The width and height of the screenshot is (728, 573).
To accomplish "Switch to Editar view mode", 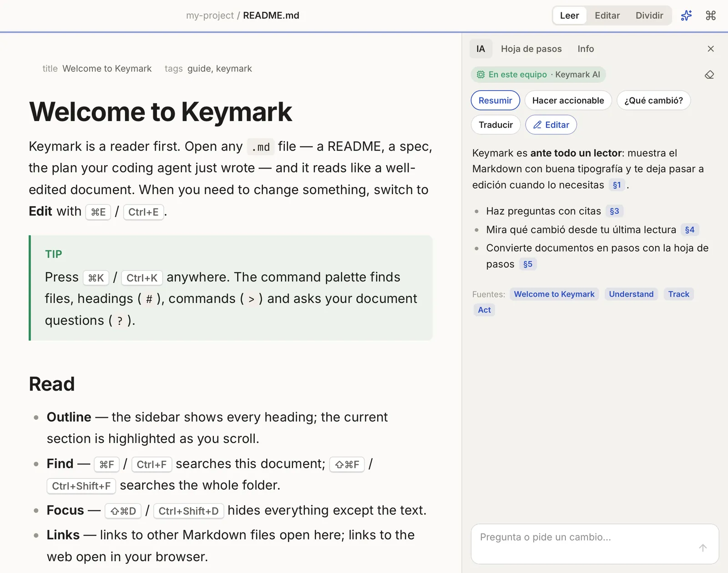I will coord(607,15).
